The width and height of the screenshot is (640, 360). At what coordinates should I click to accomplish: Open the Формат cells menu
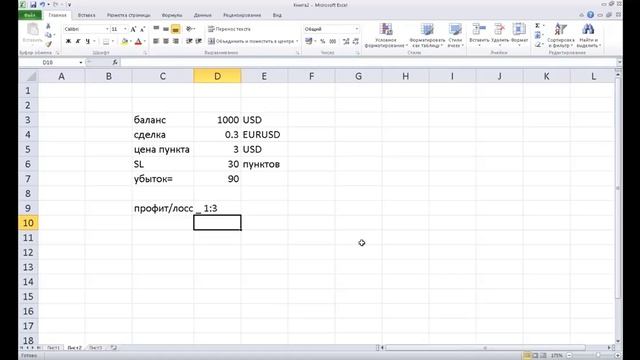pyautogui.click(x=519, y=34)
